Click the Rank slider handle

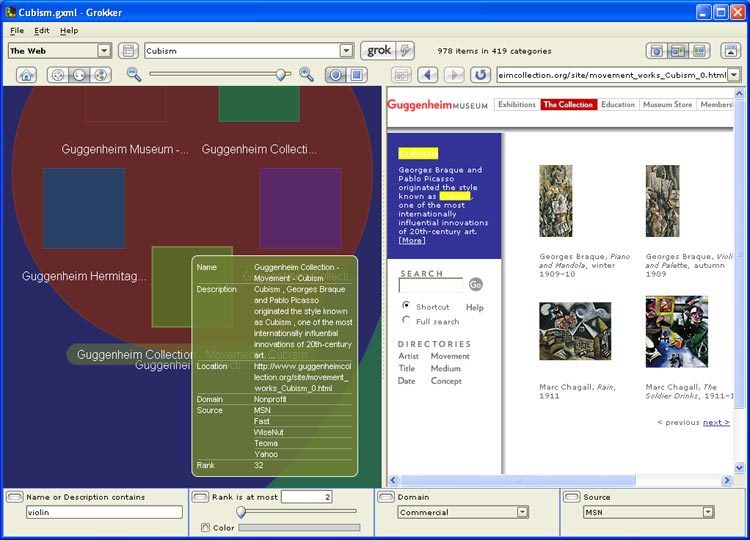tap(241, 512)
